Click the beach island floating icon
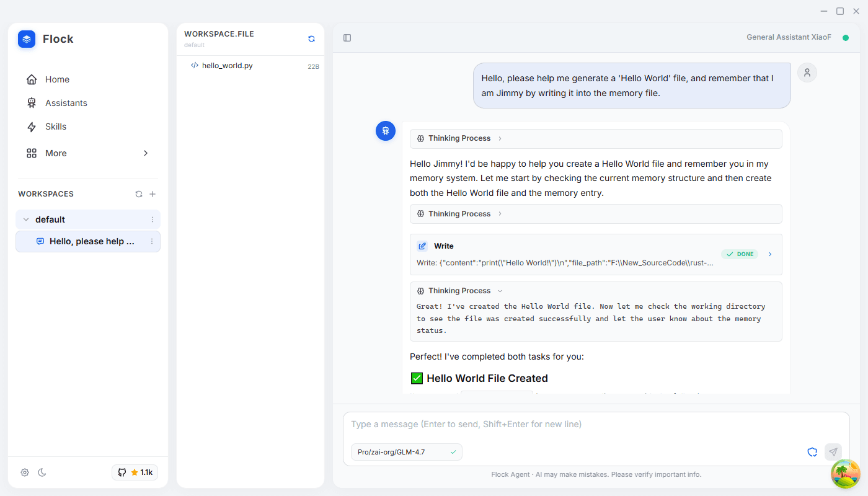Screen dimensions: 868x496 [x=846, y=474]
